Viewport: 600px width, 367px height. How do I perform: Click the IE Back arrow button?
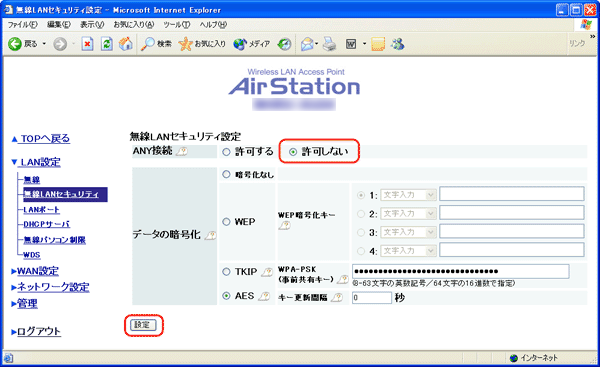tap(15, 44)
